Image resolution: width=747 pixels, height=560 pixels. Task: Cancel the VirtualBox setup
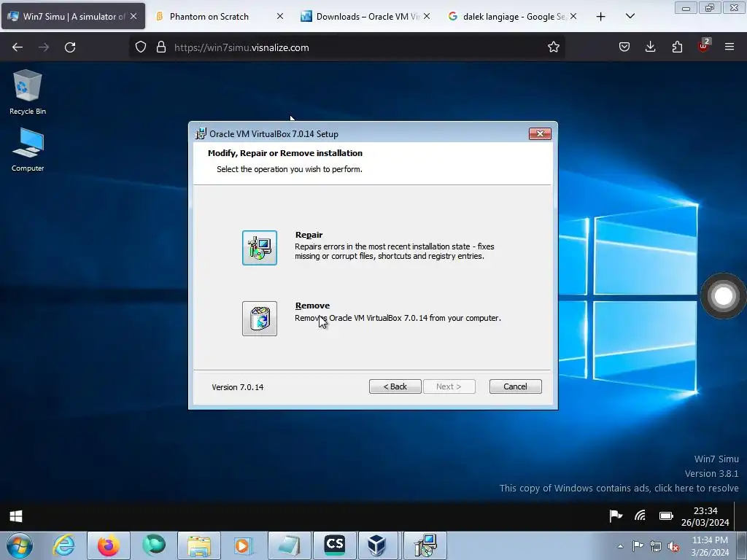point(516,386)
